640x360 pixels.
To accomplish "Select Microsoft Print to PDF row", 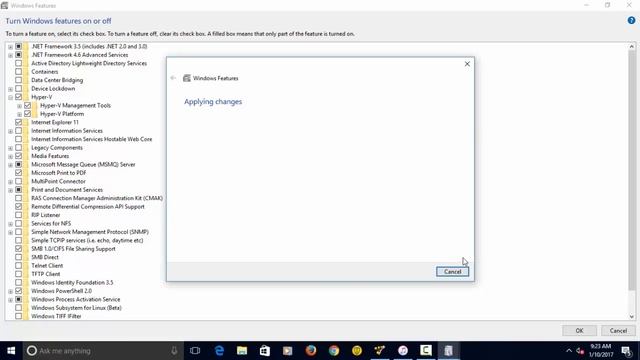I will tap(58, 173).
